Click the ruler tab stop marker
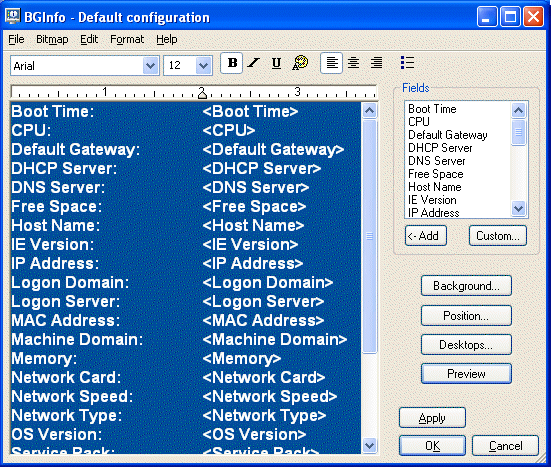This screenshot has width=551, height=467. 202,94
